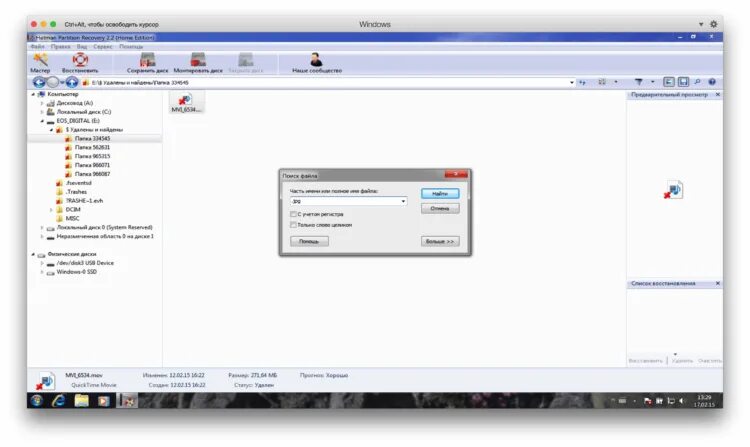Select the .Trashes folder
Viewport: 750px width, 447px height.
(76, 192)
